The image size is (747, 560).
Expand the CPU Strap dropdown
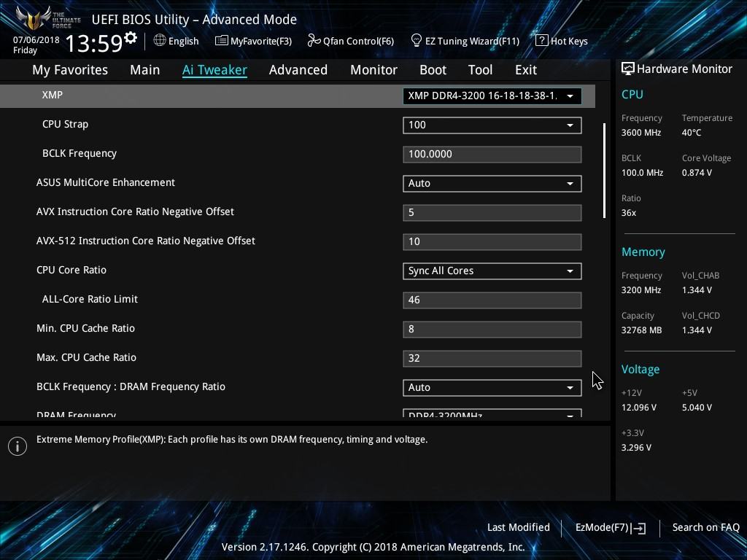pos(492,125)
